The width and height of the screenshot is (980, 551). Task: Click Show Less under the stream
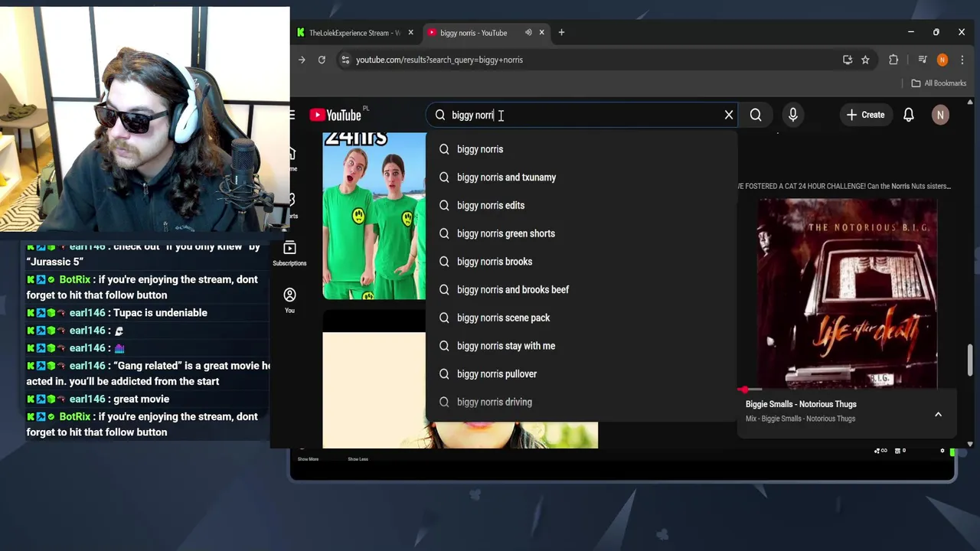[x=358, y=459]
